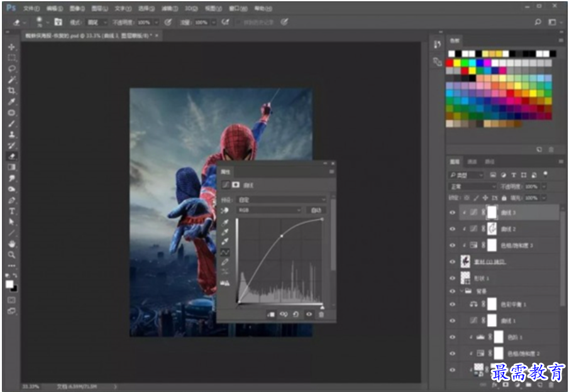Click the black point eyedropper in Curves
This screenshot has height=392, width=569.
225,222
